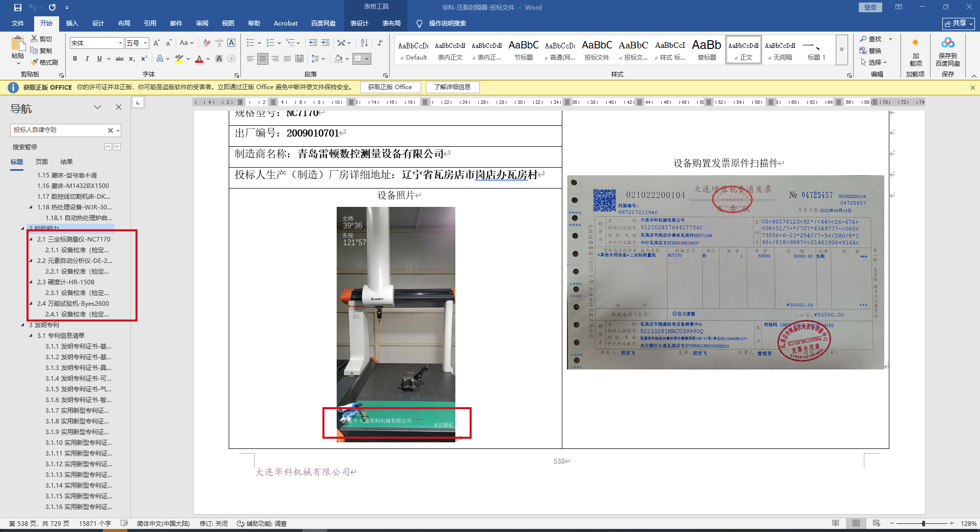This screenshot has height=532, width=980.
Task: Toggle Bold formatting
Action: click(75, 59)
